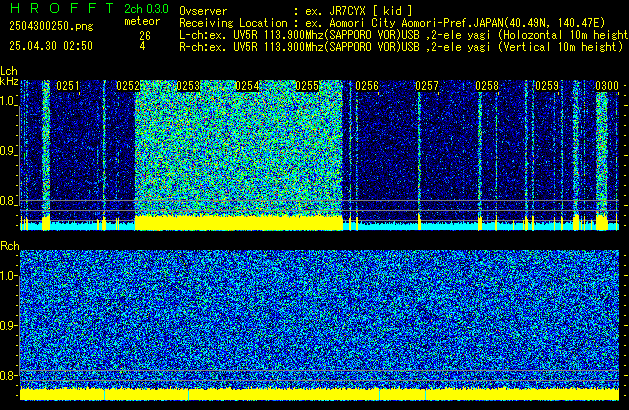Screen dimensions: 629x410
Task: Click the Rch yellow signal level bar
Action: pos(319,394)
